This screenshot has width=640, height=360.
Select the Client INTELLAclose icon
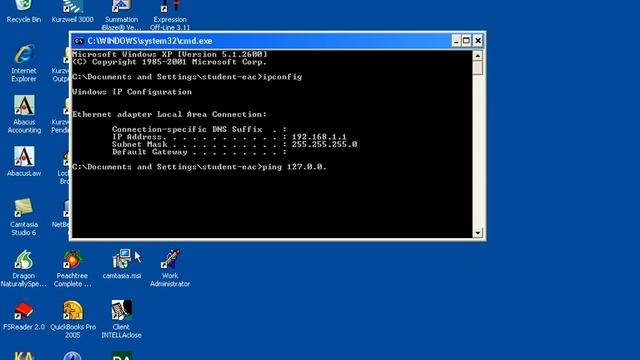click(x=121, y=320)
